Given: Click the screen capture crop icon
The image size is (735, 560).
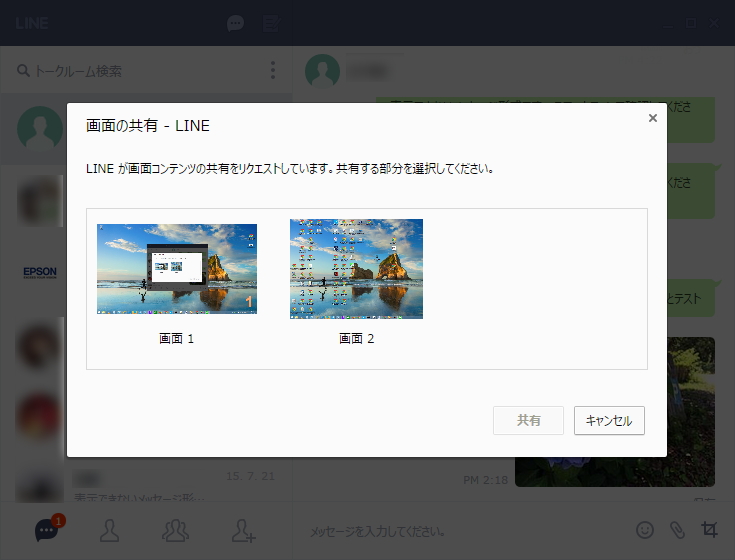Looking at the screenshot, I should tap(709, 530).
